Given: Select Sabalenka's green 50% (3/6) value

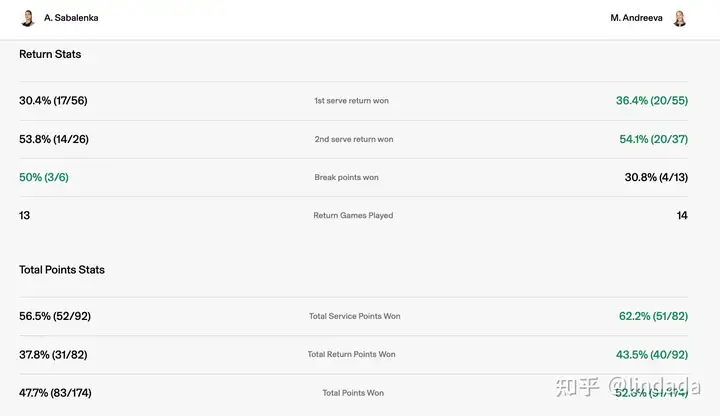Looking at the screenshot, I should coord(44,177).
